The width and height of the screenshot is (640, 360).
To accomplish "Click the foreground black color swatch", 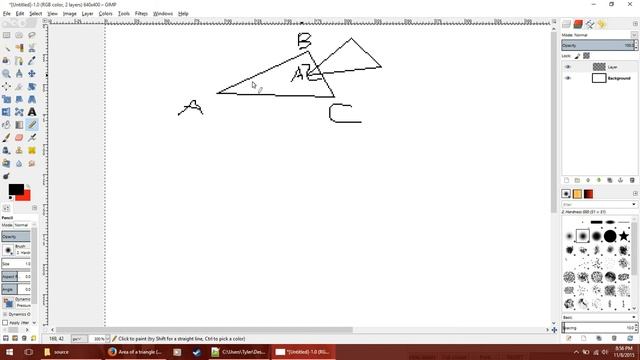I will coord(16,189).
